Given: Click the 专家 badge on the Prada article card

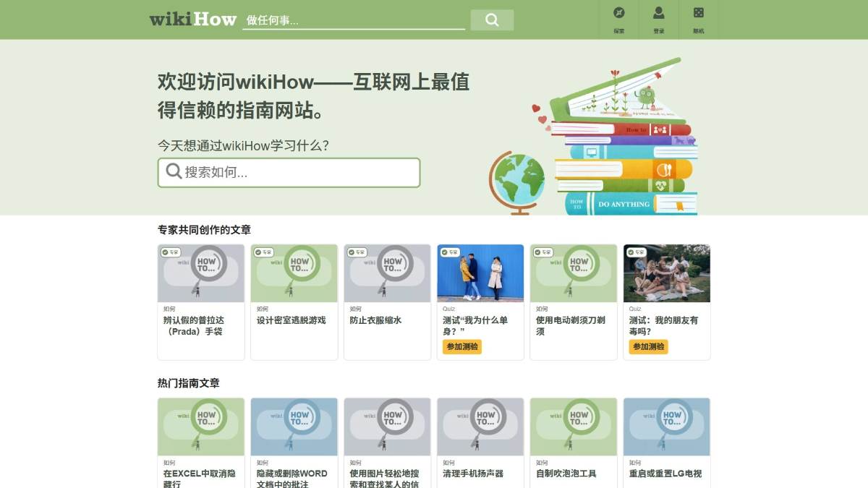Looking at the screenshot, I should coord(171,251).
